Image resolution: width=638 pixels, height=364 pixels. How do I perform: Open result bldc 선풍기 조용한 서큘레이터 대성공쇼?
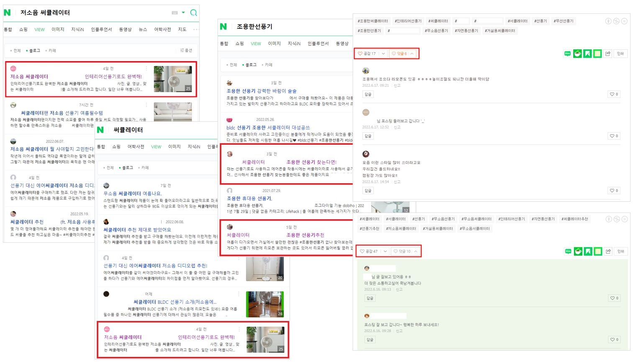pyautogui.click(x=268, y=128)
